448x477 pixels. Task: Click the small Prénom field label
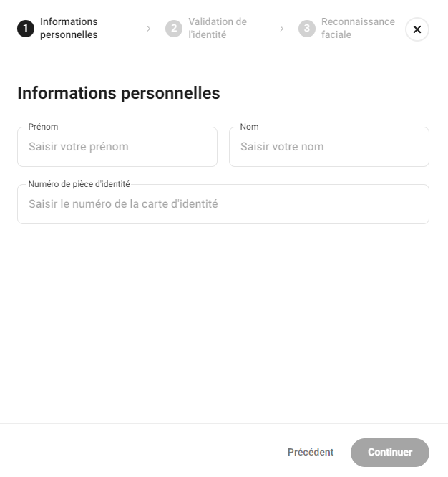click(43, 127)
